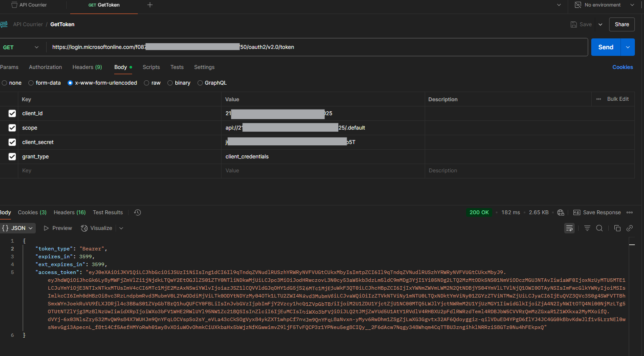Copy the response to clipboard

point(617,228)
